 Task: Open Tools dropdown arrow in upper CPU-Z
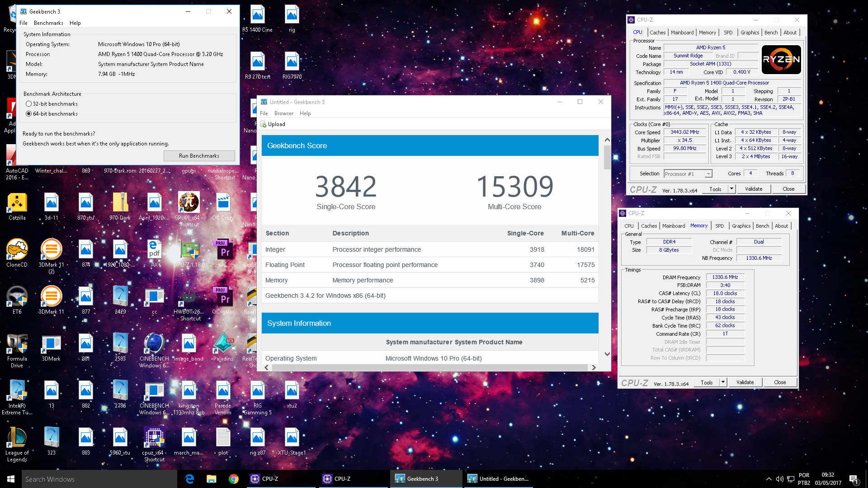(x=731, y=189)
